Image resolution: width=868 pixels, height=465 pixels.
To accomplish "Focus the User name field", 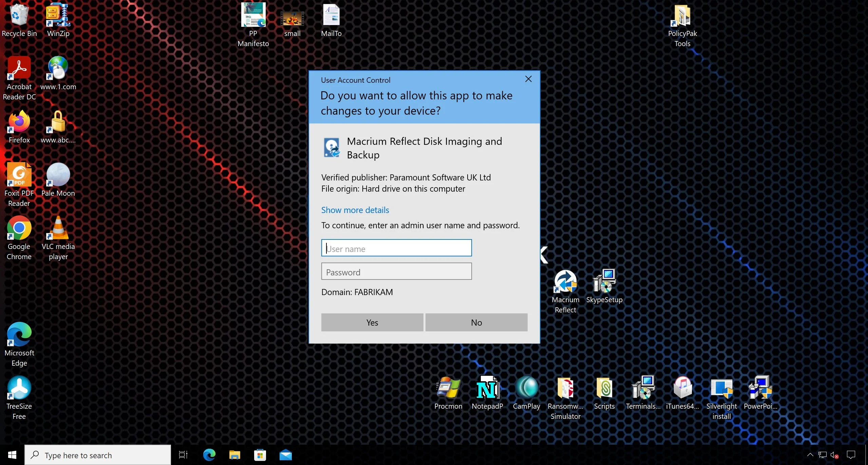I will pyautogui.click(x=396, y=248).
